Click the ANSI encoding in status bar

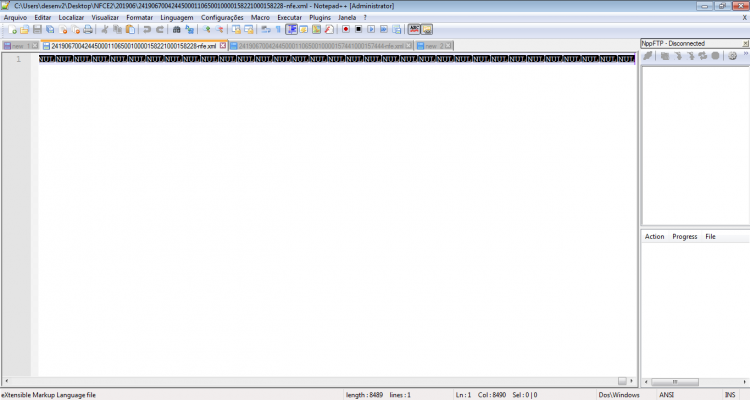pos(667,395)
